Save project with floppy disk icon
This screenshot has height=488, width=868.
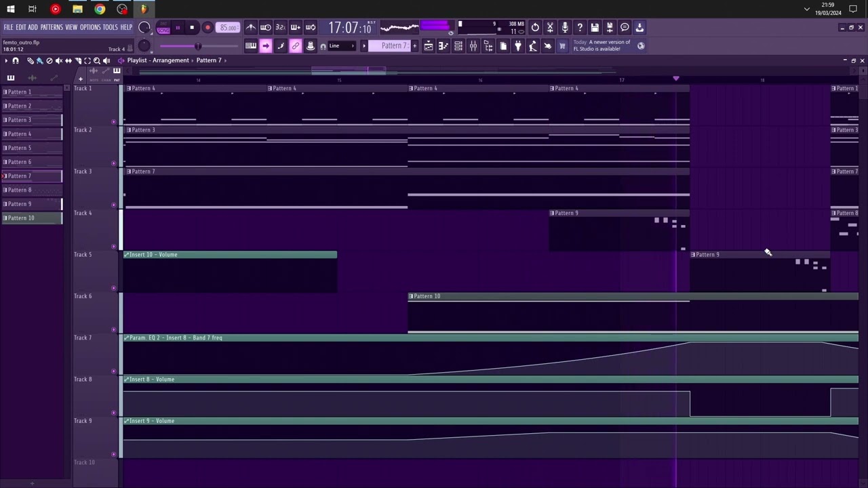[x=595, y=27]
